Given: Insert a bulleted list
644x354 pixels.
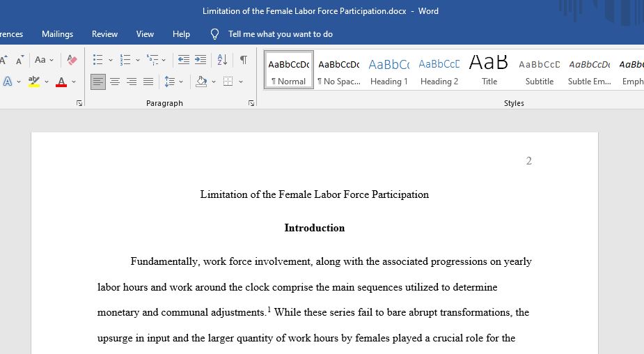Looking at the screenshot, I should tap(97, 60).
